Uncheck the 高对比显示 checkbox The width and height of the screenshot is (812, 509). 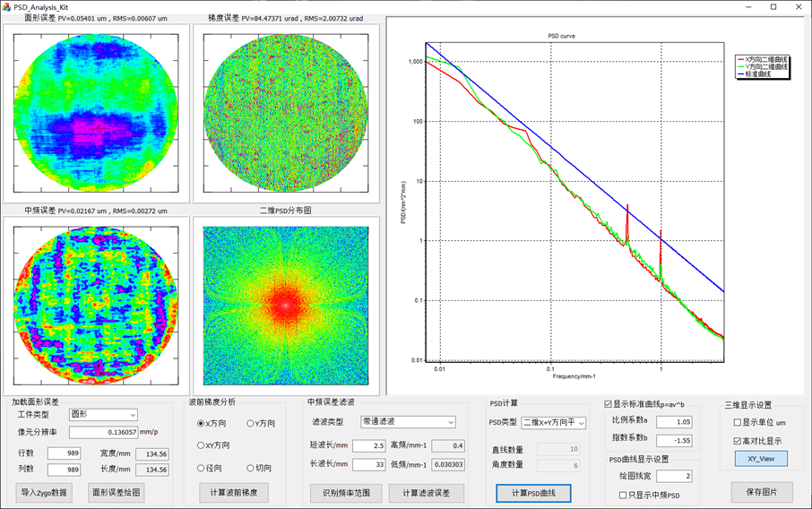click(738, 441)
